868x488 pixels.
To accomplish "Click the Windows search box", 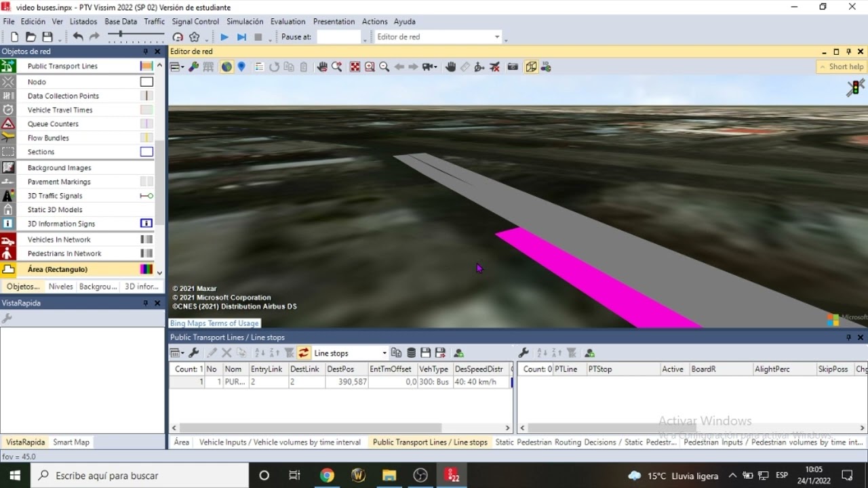I will pos(140,476).
